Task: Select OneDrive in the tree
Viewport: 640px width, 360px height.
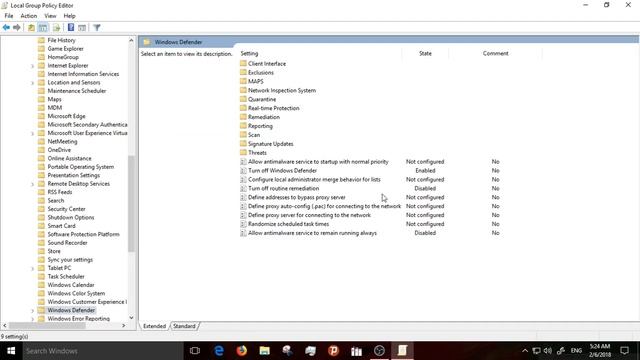Action: tap(59, 150)
